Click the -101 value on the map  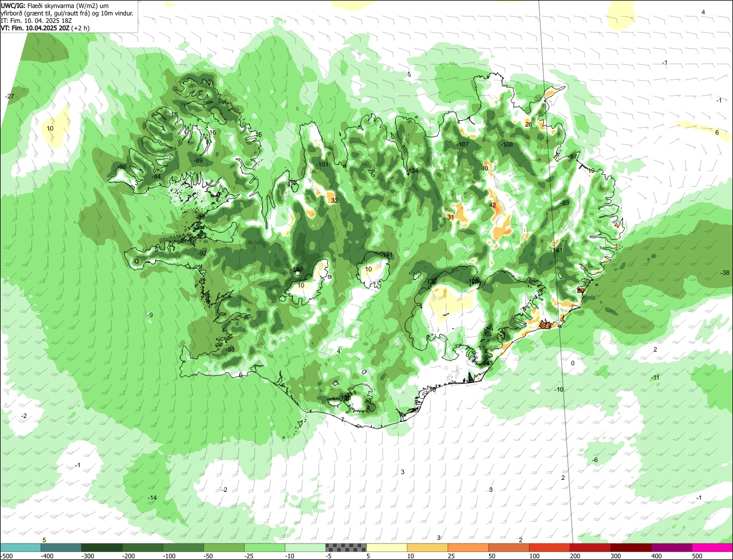[322, 164]
